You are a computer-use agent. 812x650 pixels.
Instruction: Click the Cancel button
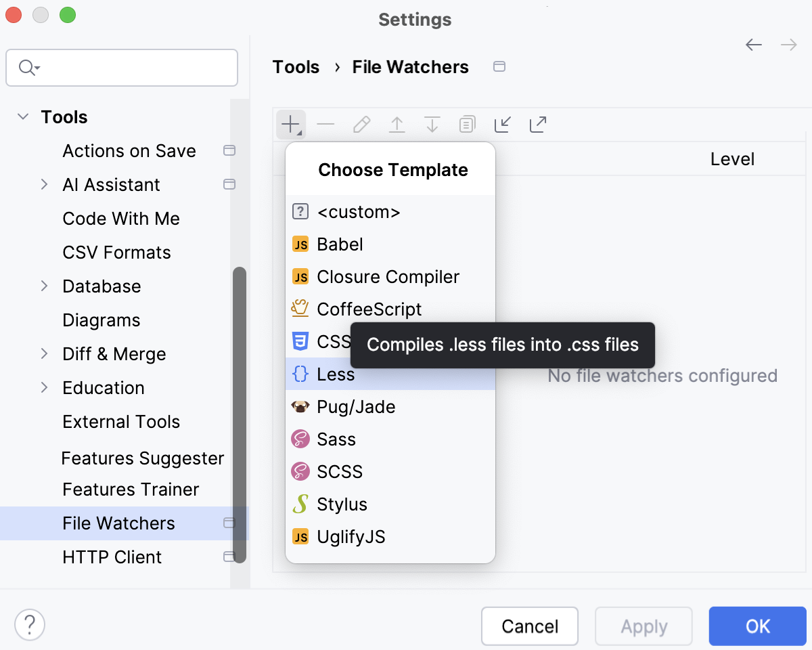coord(530,626)
